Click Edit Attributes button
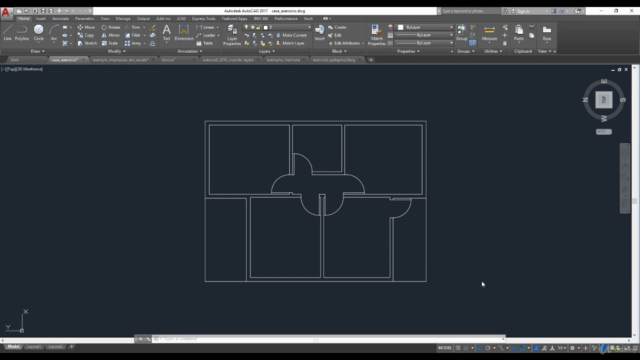 point(346,43)
